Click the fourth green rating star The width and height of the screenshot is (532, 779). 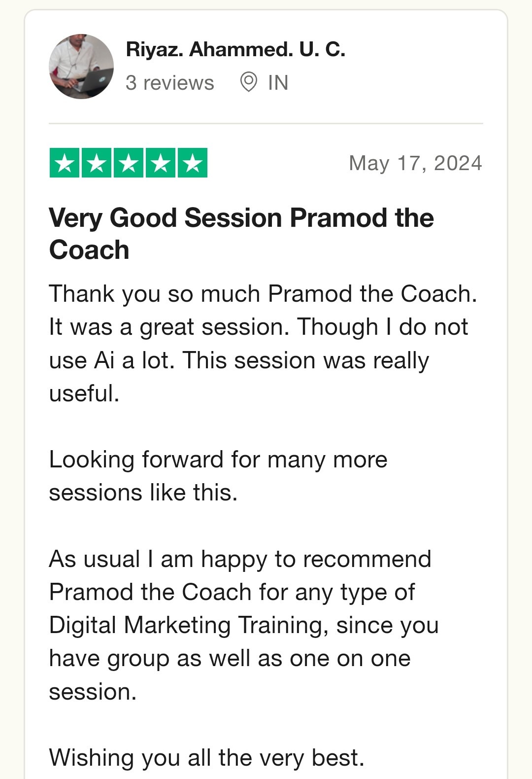pyautogui.click(x=161, y=163)
